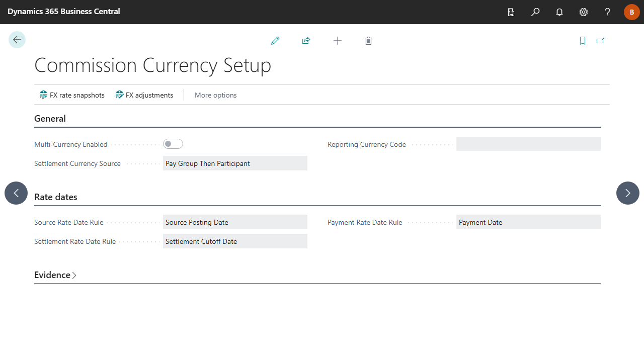This screenshot has width=644, height=362.
Task: Open the Settings gear
Action: (584, 12)
